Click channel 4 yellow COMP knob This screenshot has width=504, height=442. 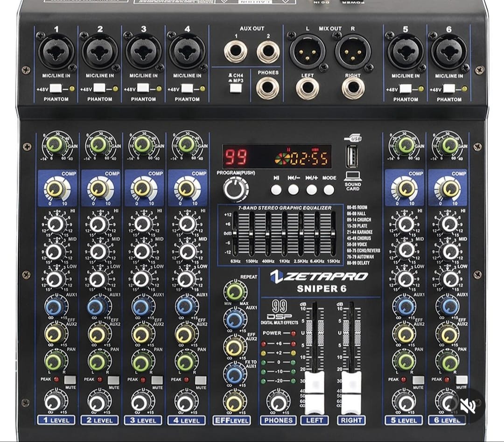(x=185, y=189)
